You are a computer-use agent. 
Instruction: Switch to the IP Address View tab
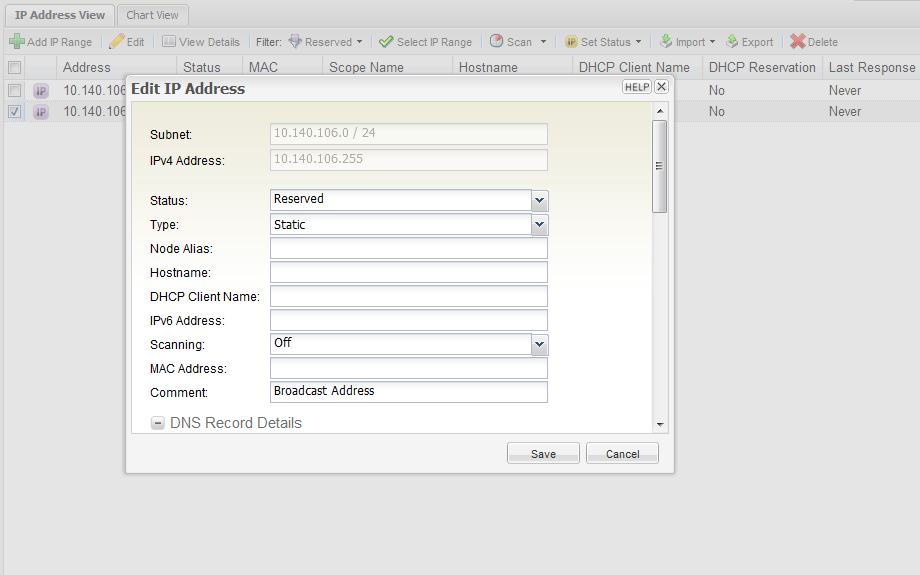[x=60, y=15]
